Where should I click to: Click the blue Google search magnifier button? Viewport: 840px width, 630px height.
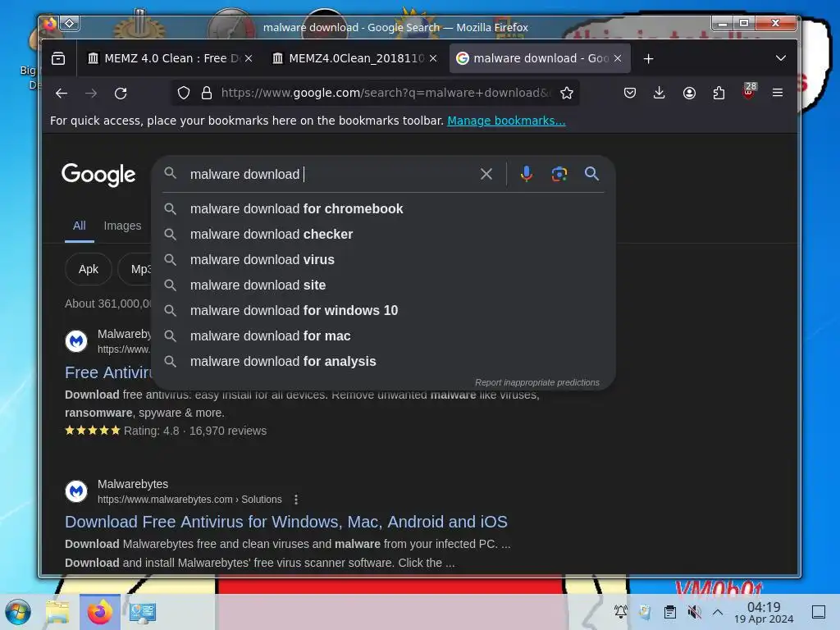click(x=591, y=174)
